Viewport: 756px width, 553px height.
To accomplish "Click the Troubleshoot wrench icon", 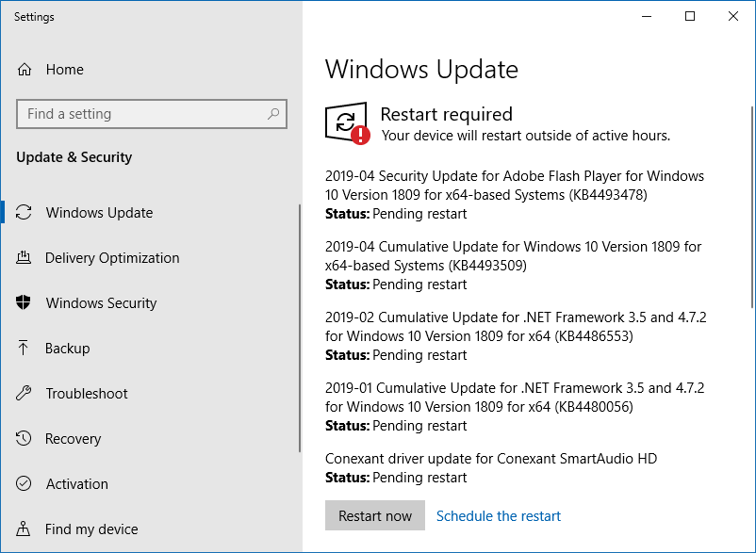I will (x=25, y=394).
